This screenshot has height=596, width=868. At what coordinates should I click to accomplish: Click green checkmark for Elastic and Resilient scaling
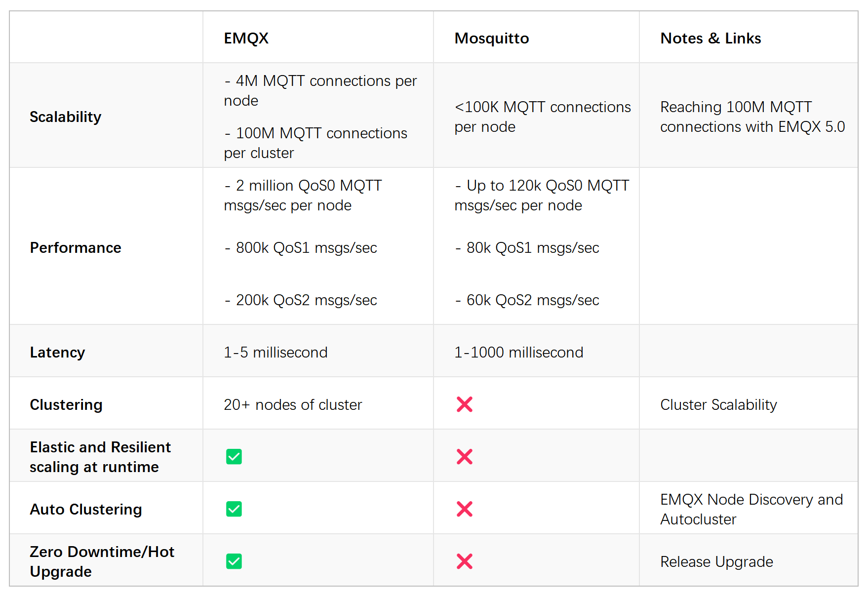tap(234, 457)
